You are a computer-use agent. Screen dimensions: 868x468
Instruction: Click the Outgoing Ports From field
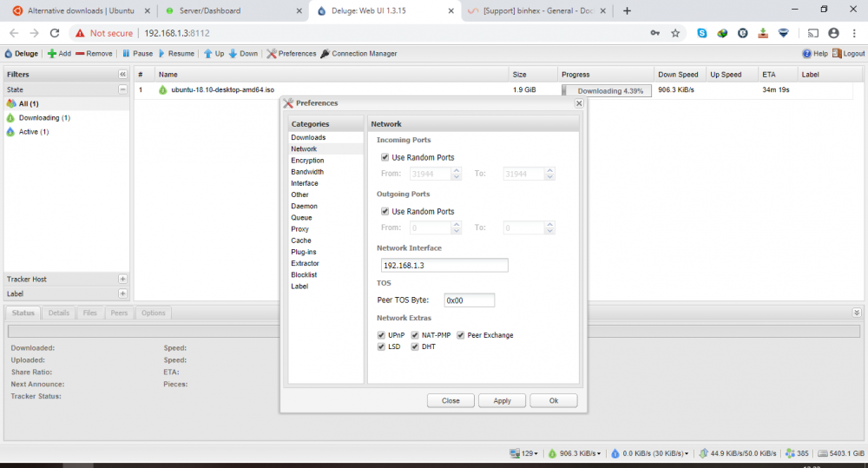[431, 227]
